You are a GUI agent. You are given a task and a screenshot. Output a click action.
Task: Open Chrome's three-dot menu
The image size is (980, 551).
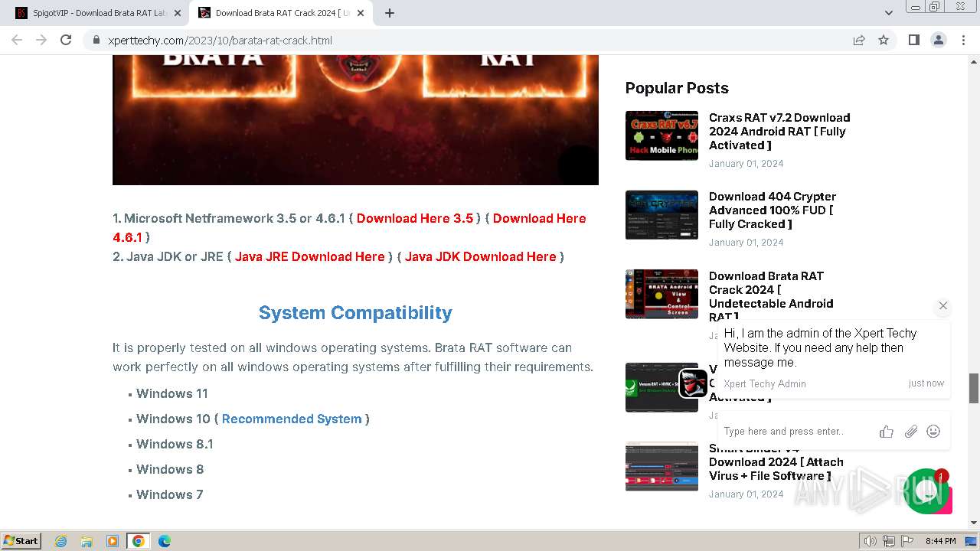(x=963, y=40)
